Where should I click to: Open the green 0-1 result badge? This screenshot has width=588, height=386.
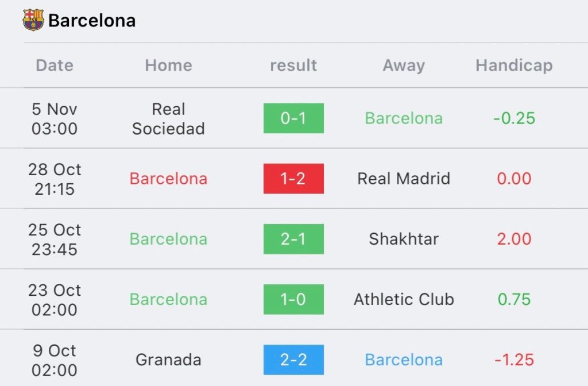(x=293, y=118)
